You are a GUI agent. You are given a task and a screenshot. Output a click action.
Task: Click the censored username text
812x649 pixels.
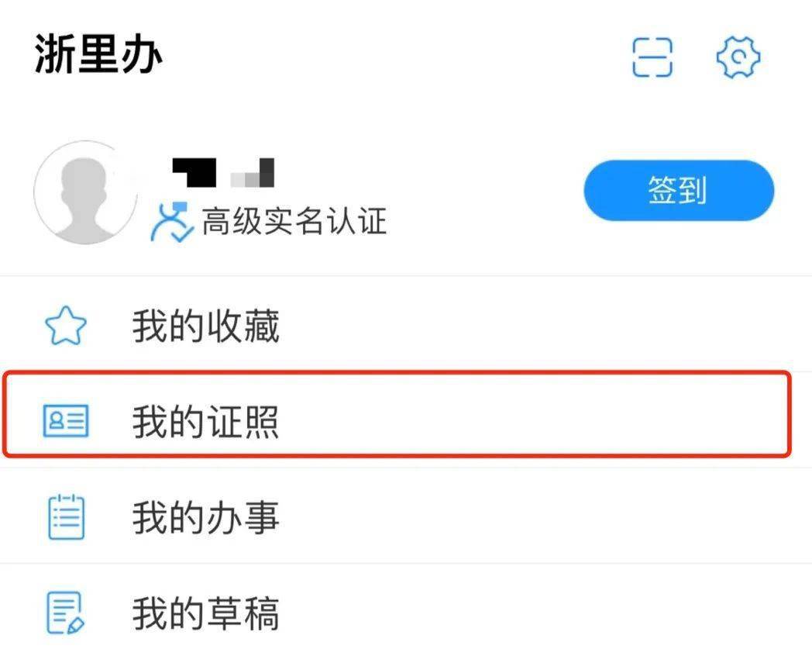(x=221, y=171)
